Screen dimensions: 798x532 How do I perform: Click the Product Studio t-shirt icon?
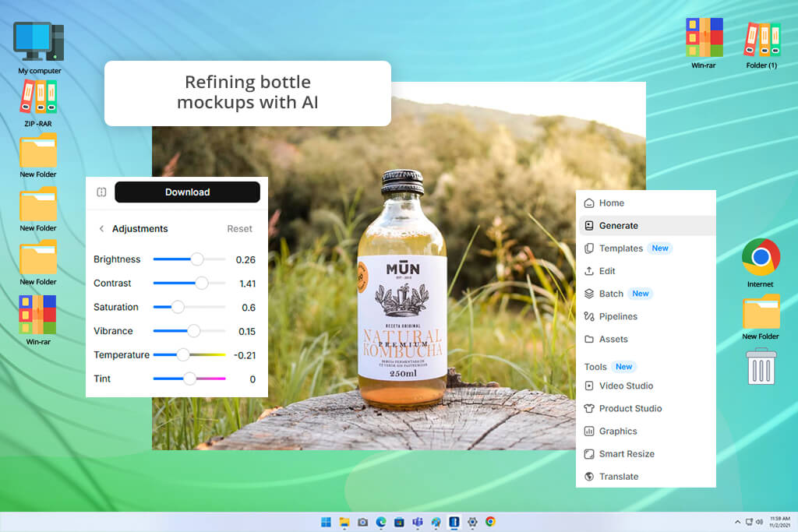tap(589, 408)
